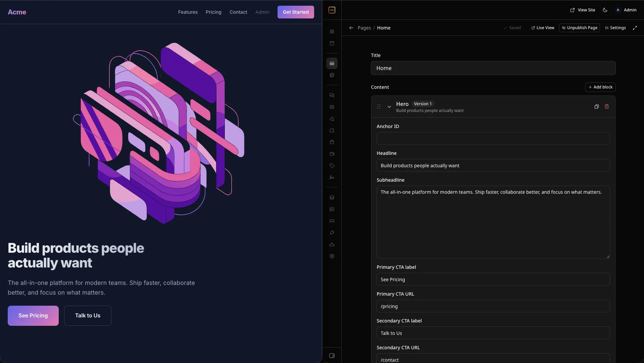
Task: Click the Get Started button
Action: coord(296,12)
